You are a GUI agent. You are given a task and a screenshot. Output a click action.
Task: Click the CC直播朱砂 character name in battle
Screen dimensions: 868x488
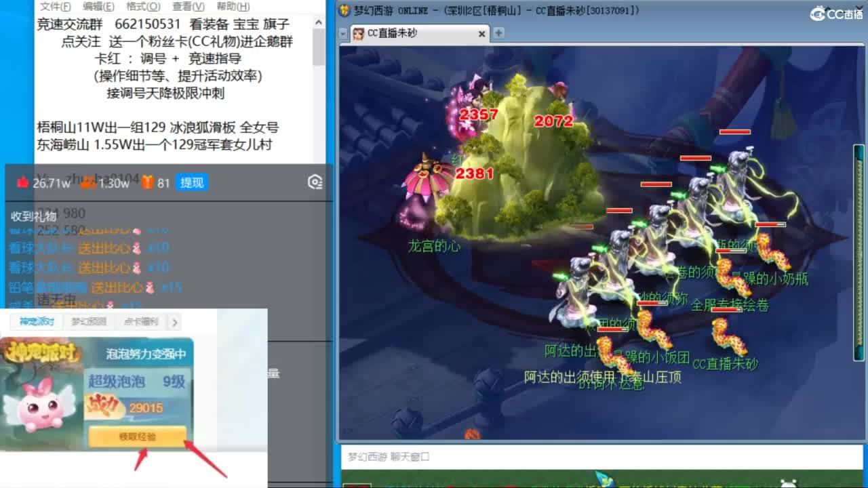(725, 364)
